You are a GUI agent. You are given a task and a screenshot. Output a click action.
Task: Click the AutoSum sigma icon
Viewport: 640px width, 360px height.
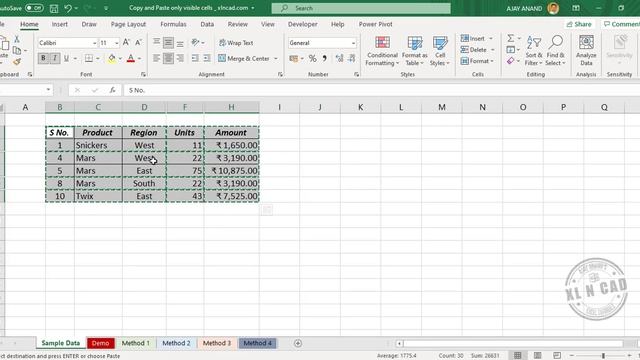click(x=511, y=38)
